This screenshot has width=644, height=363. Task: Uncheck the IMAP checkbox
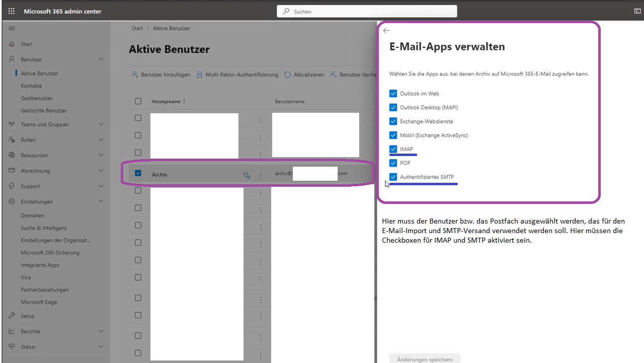pos(393,149)
